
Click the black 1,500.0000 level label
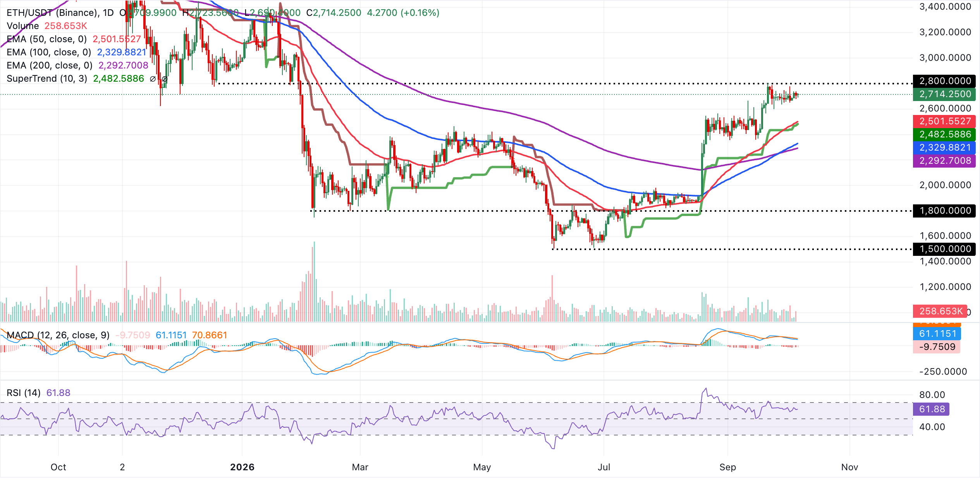pyautogui.click(x=944, y=249)
